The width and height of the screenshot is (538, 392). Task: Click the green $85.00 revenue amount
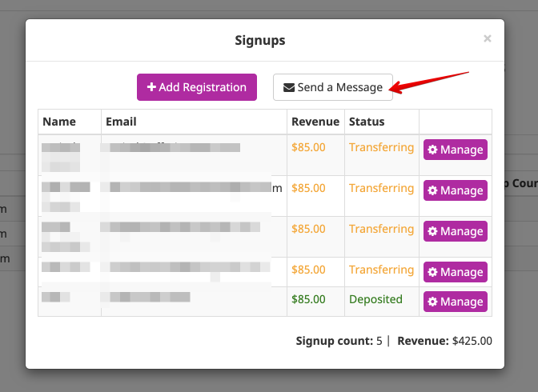[x=308, y=299]
